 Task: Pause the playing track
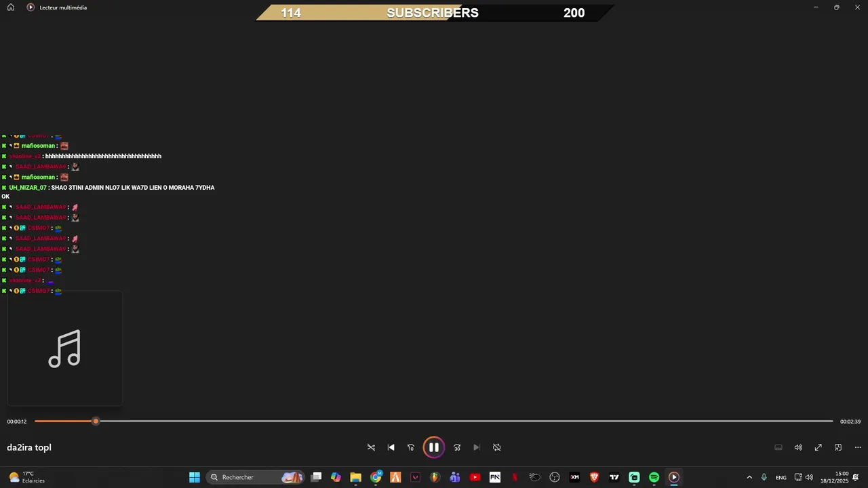pos(433,447)
